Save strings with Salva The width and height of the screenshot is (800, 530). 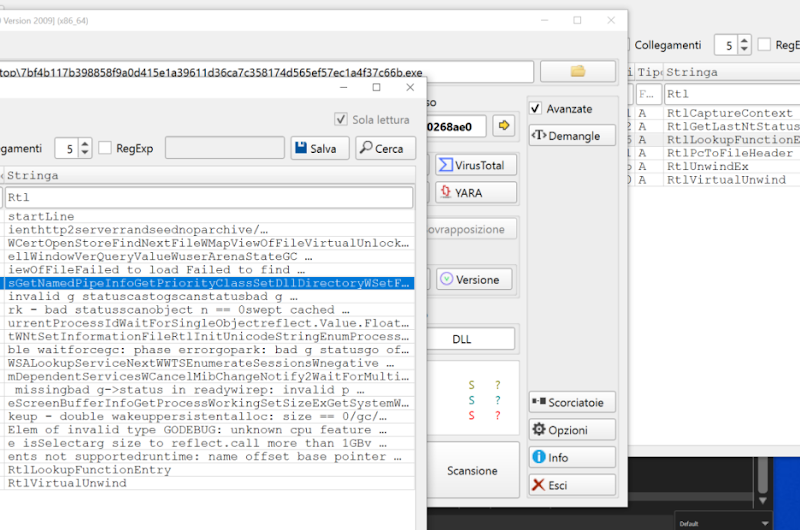[320, 148]
